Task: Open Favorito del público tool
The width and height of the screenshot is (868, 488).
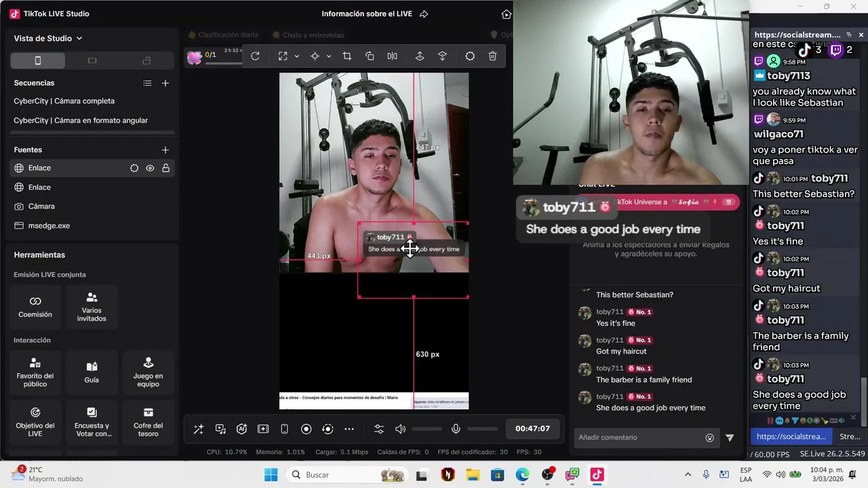Action: click(35, 372)
